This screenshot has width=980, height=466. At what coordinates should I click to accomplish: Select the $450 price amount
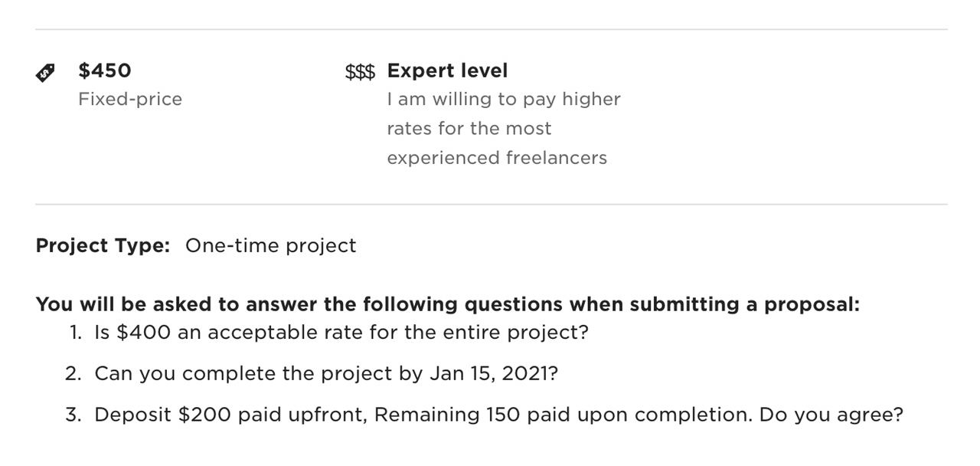coord(105,71)
